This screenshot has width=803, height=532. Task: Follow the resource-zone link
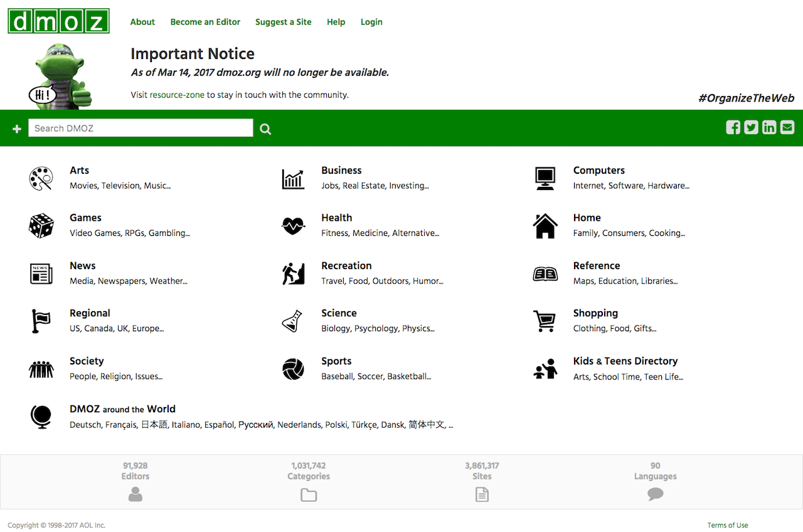pyautogui.click(x=177, y=95)
